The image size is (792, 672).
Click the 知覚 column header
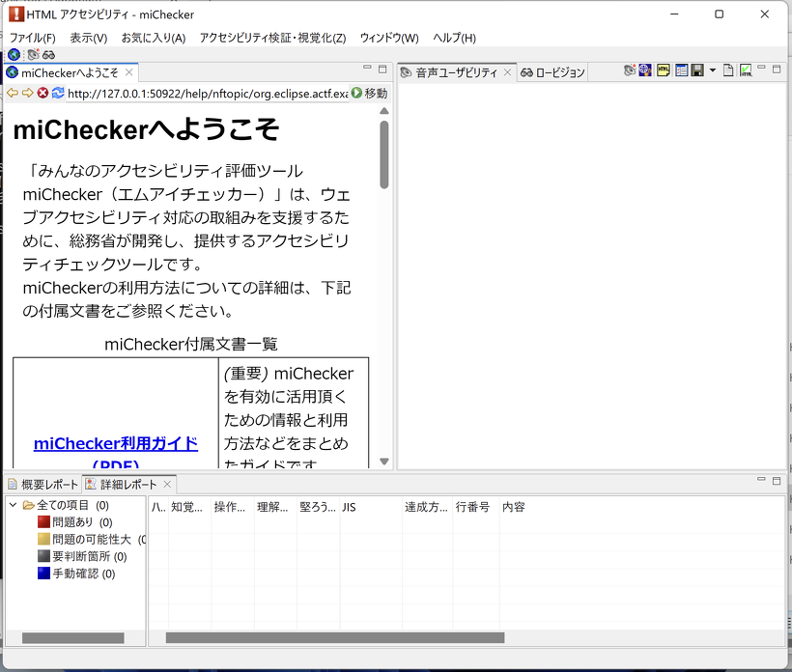tap(189, 507)
